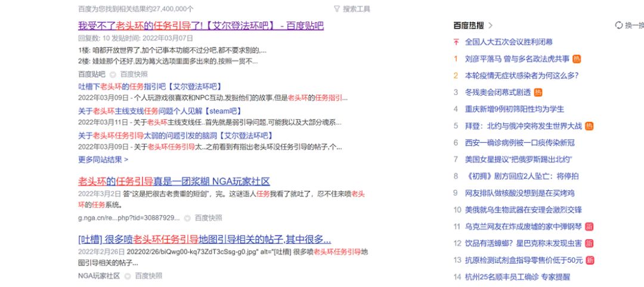Open 饮品有活蟑螂？星巴克称未发现虫害

pos(524,243)
